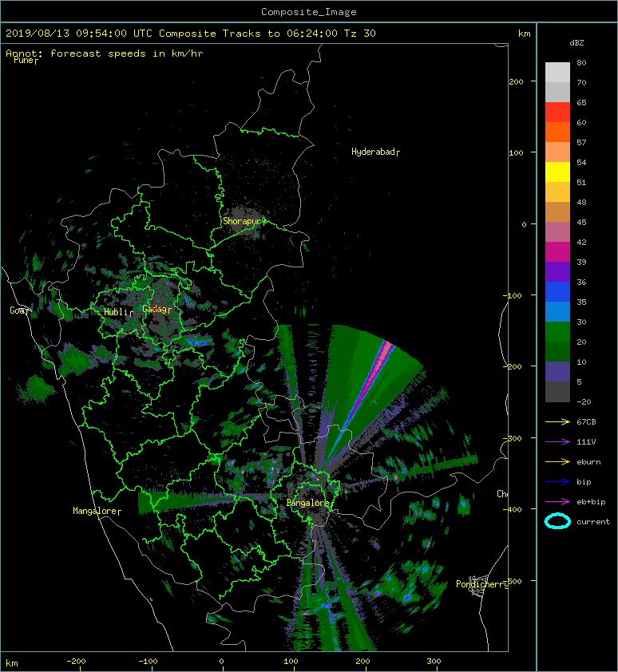
Task: Select the Mangalore city label
Action: [97, 511]
